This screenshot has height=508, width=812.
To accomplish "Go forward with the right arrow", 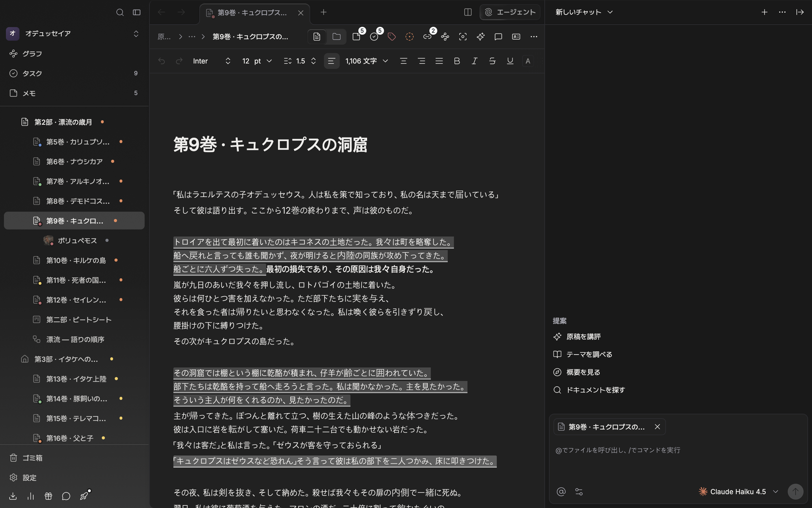I will click(181, 12).
